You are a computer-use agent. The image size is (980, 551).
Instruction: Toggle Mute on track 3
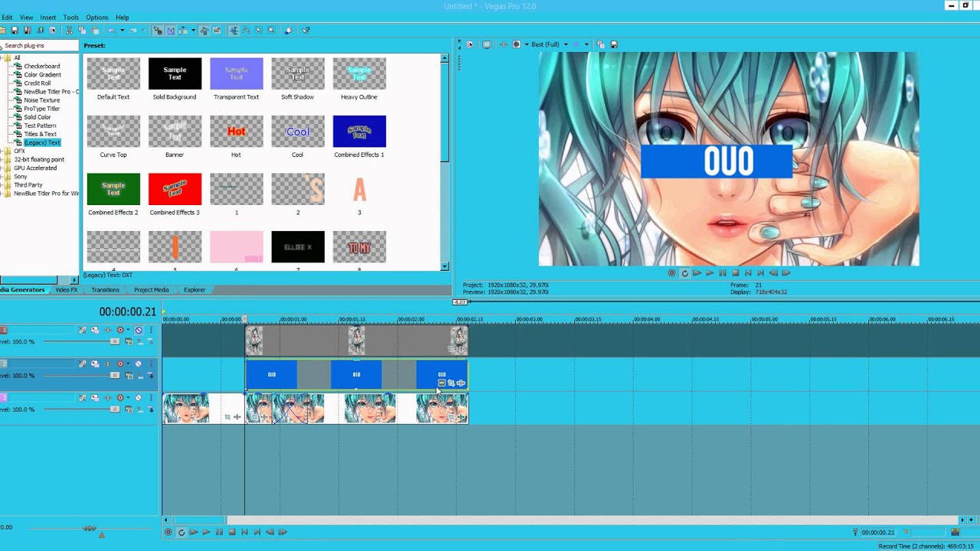click(139, 398)
